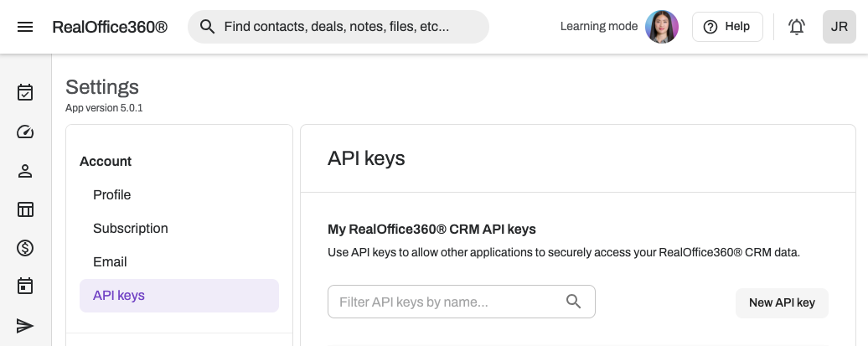Focus the Filter API keys by name field
Image resolution: width=868 pixels, height=346 pixels.
pos(448,302)
